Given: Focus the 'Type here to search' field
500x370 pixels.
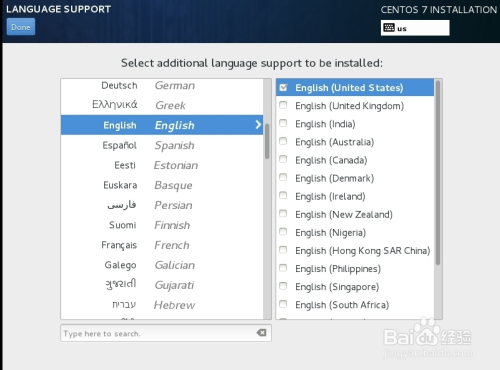Looking at the screenshot, I should 166,333.
